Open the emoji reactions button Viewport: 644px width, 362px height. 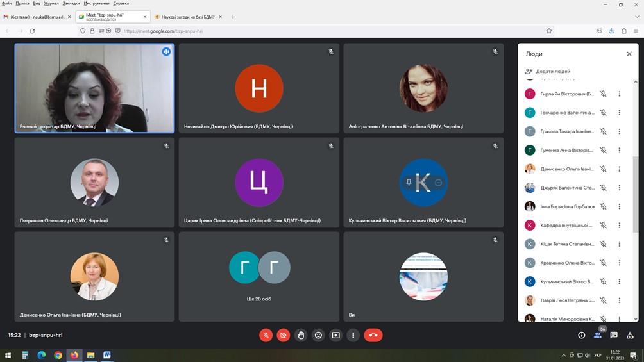[318, 335]
